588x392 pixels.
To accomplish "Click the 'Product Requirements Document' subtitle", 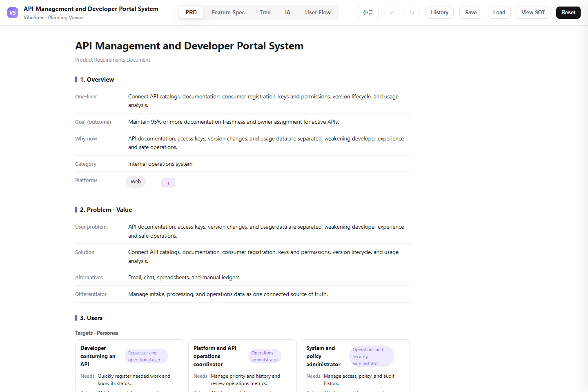I will click(x=113, y=60).
